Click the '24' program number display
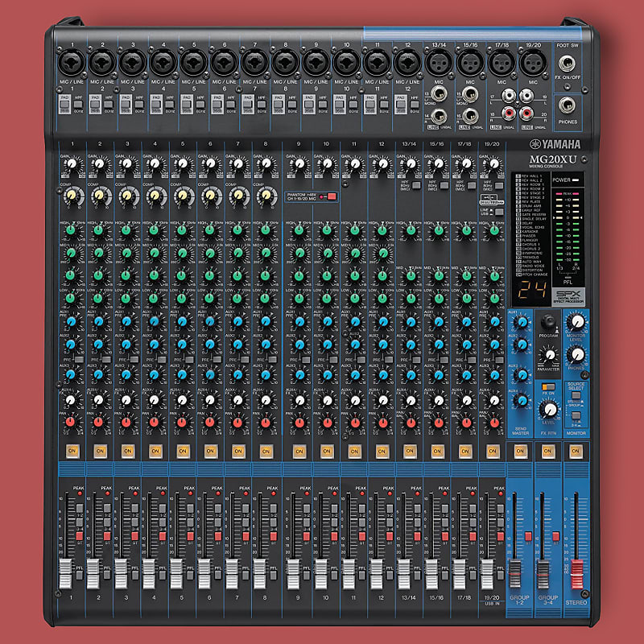 [532, 291]
